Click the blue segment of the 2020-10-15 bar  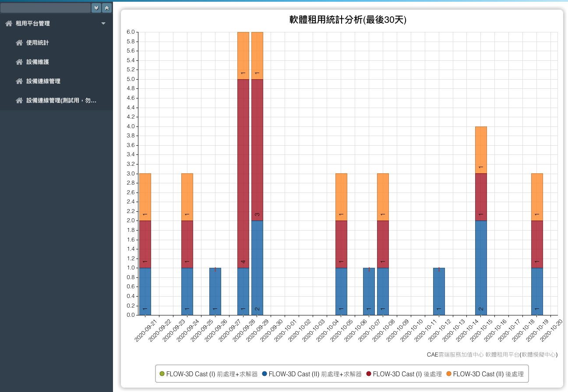point(481,268)
